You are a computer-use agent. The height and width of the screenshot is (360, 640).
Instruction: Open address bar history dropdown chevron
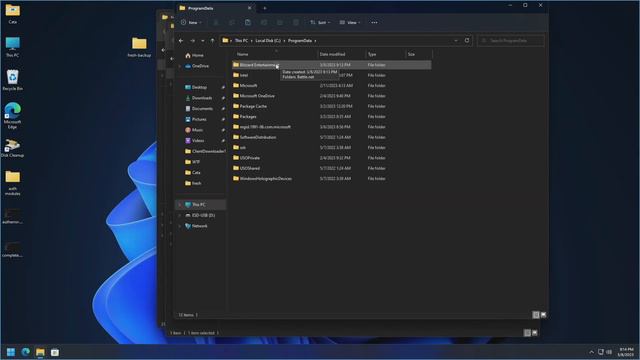[x=456, y=40]
